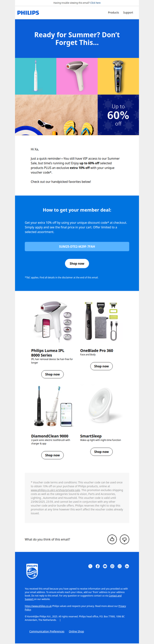Give the email a thumbs up
The height and width of the screenshot is (644, 154).
tap(112, 539)
